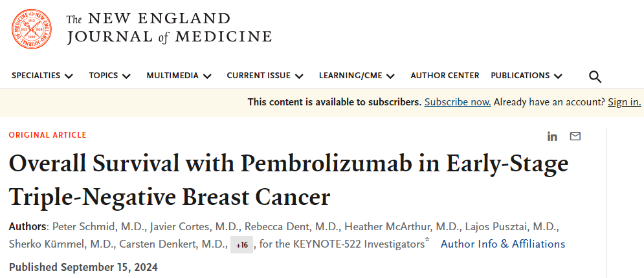The image size is (644, 278).
Task: Open the Publications dropdown
Action: [x=527, y=76]
